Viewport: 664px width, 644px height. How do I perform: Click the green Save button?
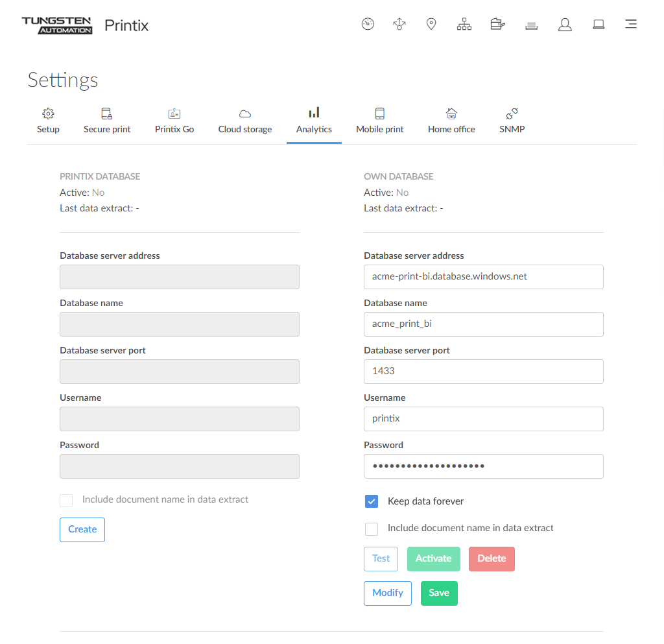coord(439,593)
